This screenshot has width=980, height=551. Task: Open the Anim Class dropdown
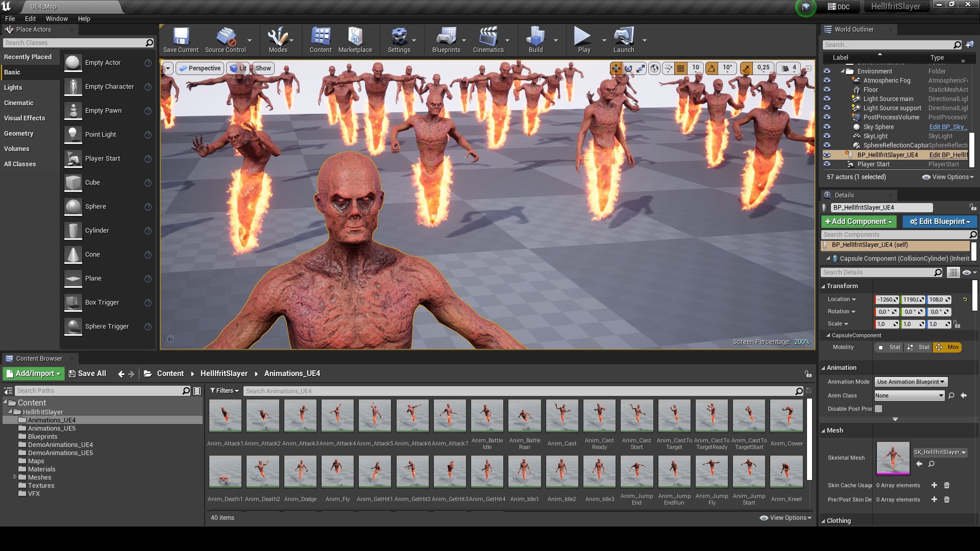coord(909,395)
